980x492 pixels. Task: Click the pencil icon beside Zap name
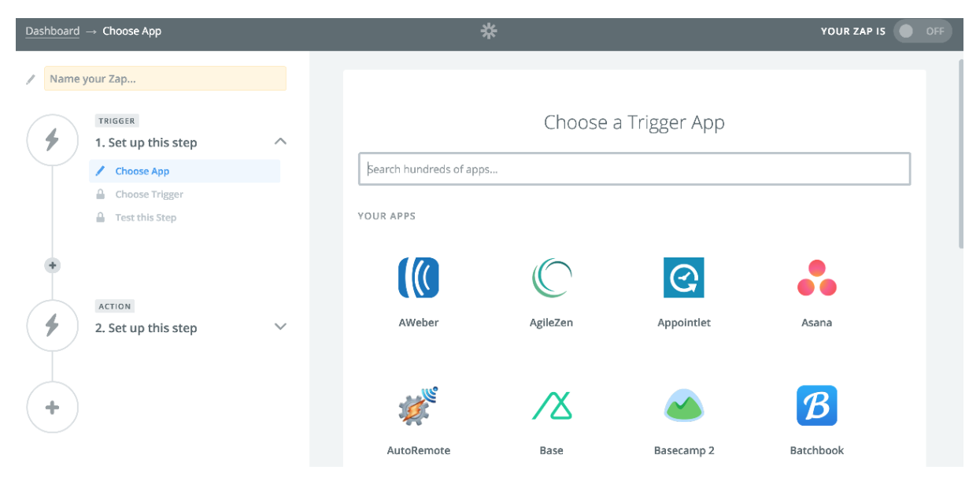(x=31, y=79)
